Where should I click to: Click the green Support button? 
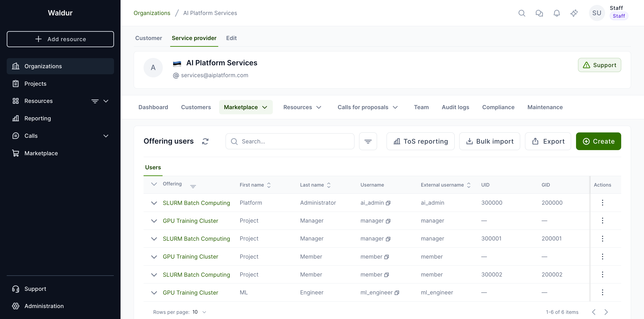(599, 65)
